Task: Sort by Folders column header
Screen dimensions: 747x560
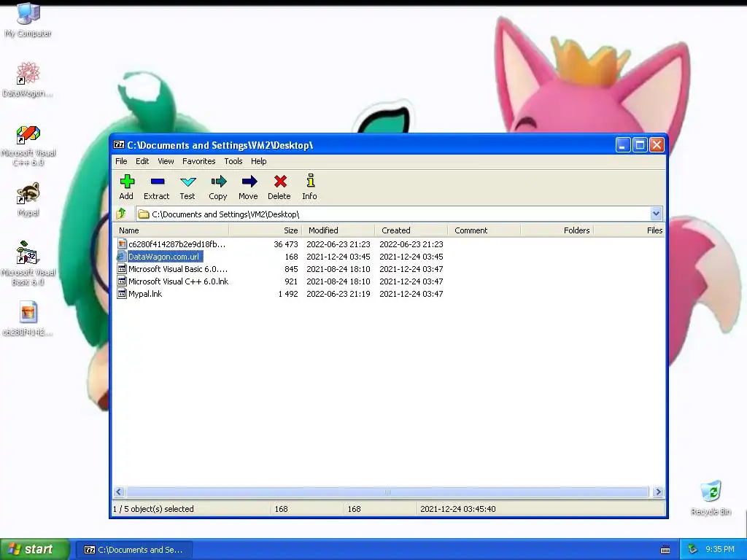Action: click(x=557, y=230)
